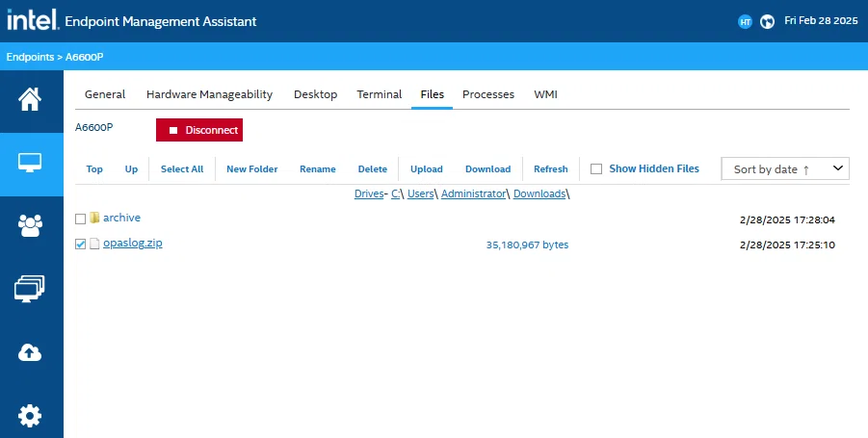Enable Show Hidden Files checkbox
The width and height of the screenshot is (868, 438).
pyautogui.click(x=596, y=169)
